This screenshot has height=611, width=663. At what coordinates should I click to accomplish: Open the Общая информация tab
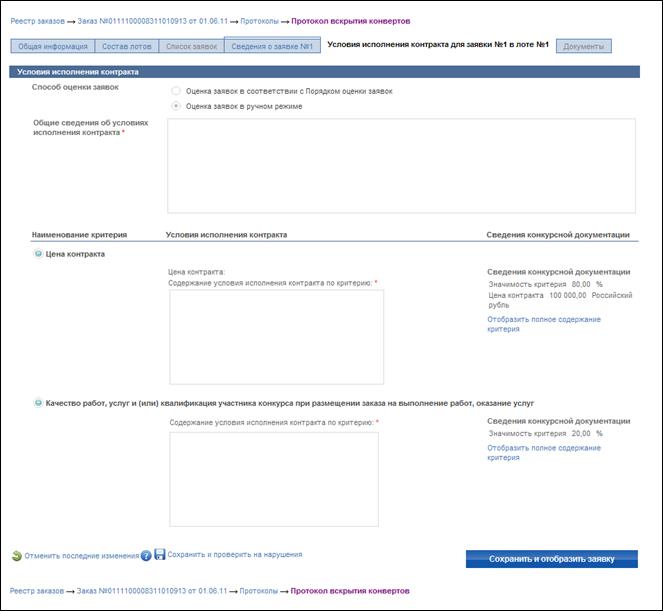coord(53,46)
